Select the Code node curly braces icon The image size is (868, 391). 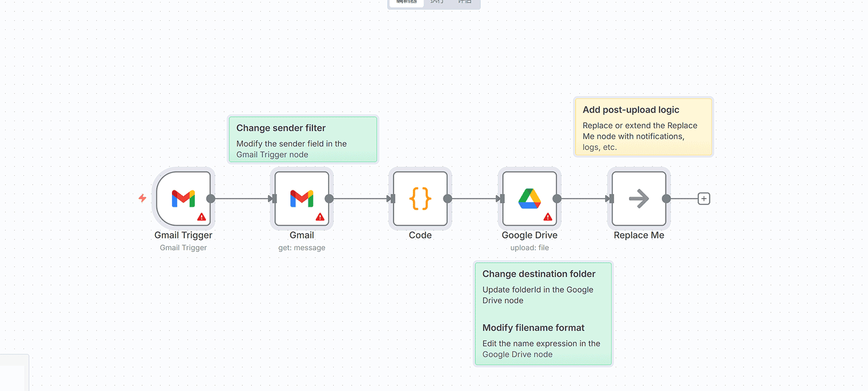click(x=420, y=199)
